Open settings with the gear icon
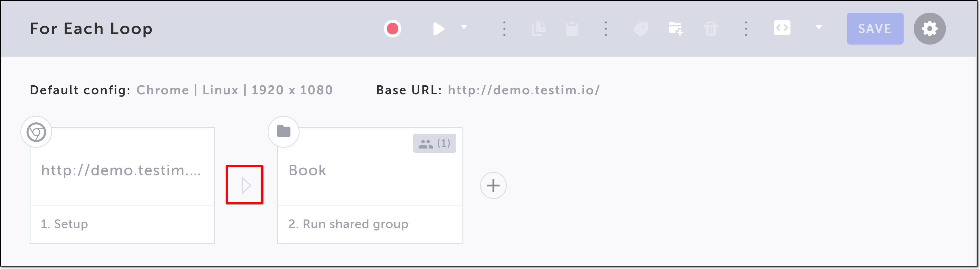 point(929,29)
